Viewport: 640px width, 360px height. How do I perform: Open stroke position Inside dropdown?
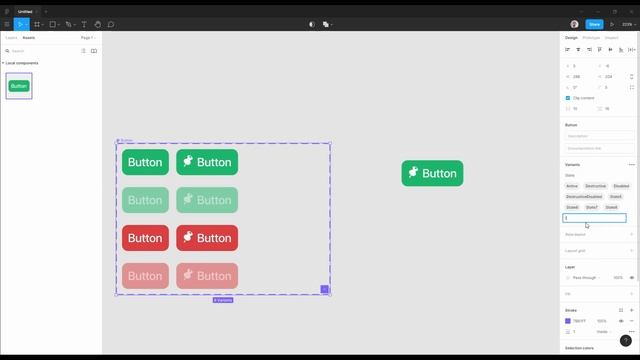(604, 332)
